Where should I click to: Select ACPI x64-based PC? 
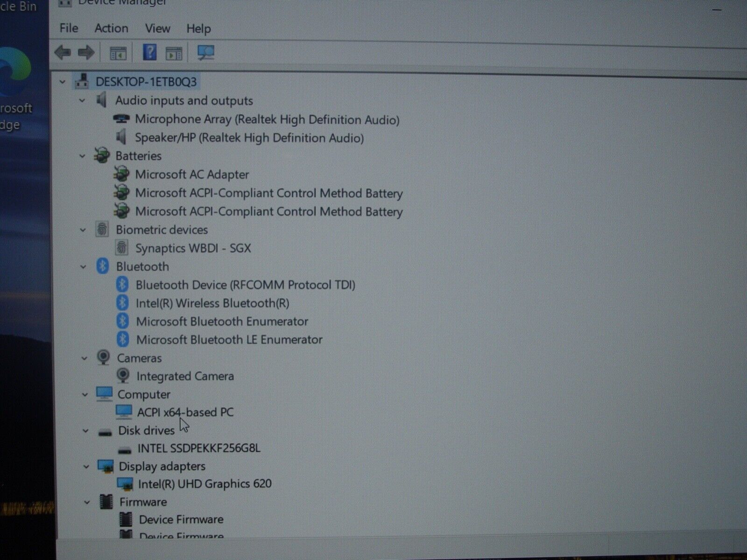pyautogui.click(x=185, y=412)
